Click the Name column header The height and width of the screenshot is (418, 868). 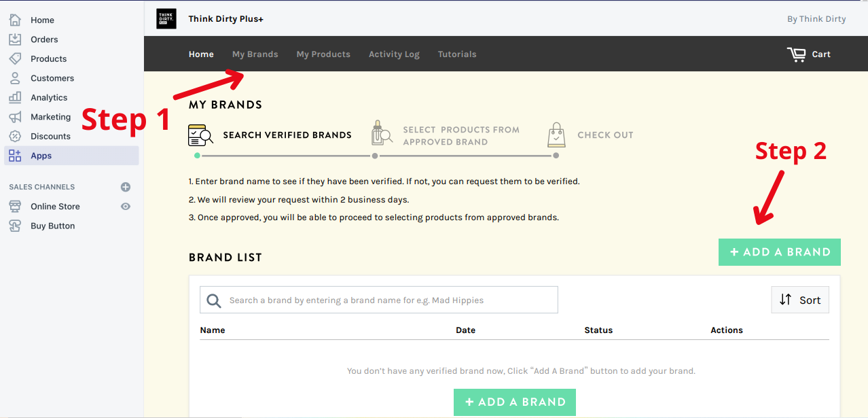pos(213,330)
